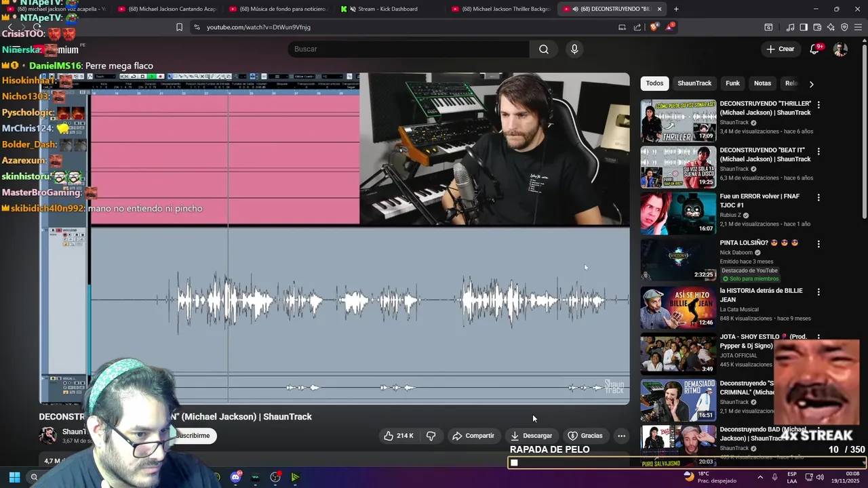Open options for la HISTORIA detrás de BILLIE JEAN
Viewport: 868px width, 488px height.
(818, 291)
